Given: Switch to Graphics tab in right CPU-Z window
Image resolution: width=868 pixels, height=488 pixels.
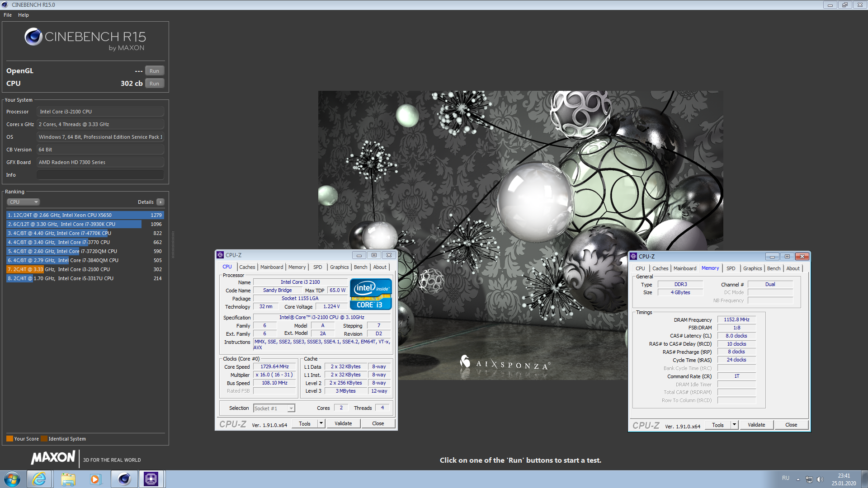Looking at the screenshot, I should click(x=752, y=268).
